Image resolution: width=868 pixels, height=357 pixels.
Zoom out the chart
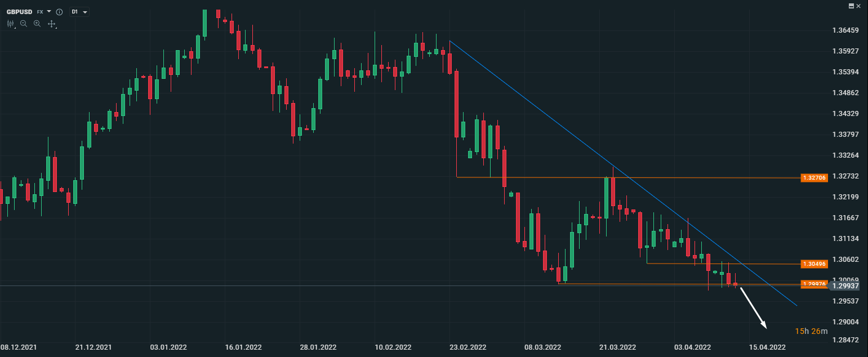tap(24, 24)
